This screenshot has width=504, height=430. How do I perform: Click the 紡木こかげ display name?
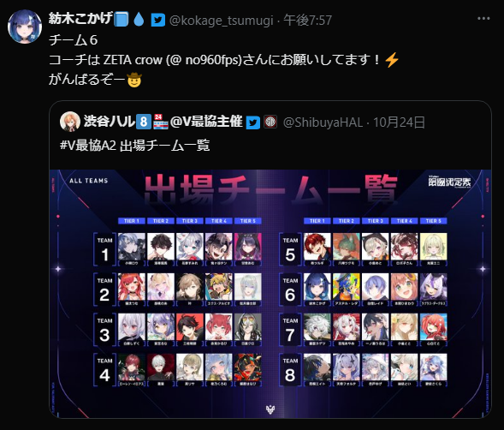(x=80, y=19)
